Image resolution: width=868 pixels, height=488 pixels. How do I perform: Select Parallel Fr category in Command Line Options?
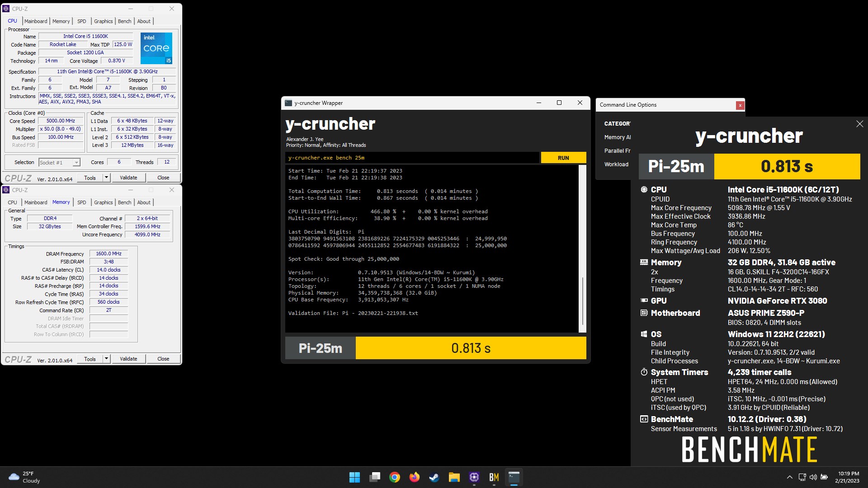point(617,151)
